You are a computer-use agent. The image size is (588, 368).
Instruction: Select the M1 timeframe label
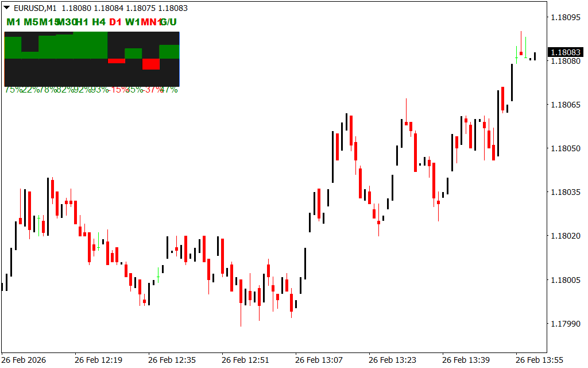[x=13, y=22]
